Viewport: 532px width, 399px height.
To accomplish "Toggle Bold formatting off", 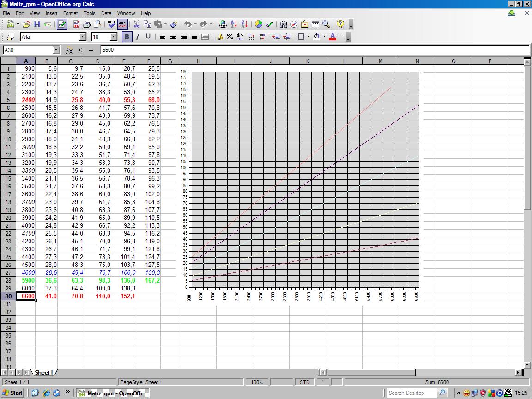I will tap(127, 36).
